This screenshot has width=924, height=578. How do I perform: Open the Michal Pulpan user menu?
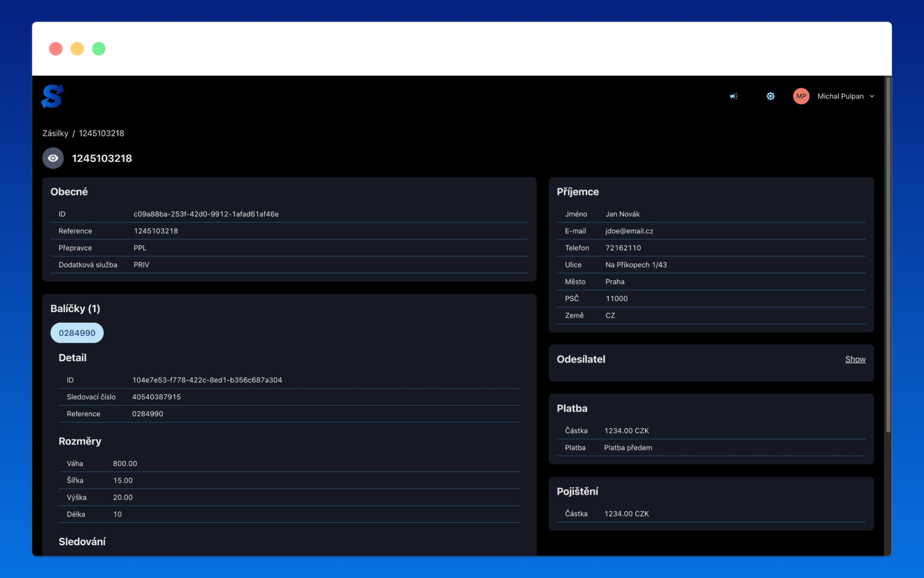point(840,96)
